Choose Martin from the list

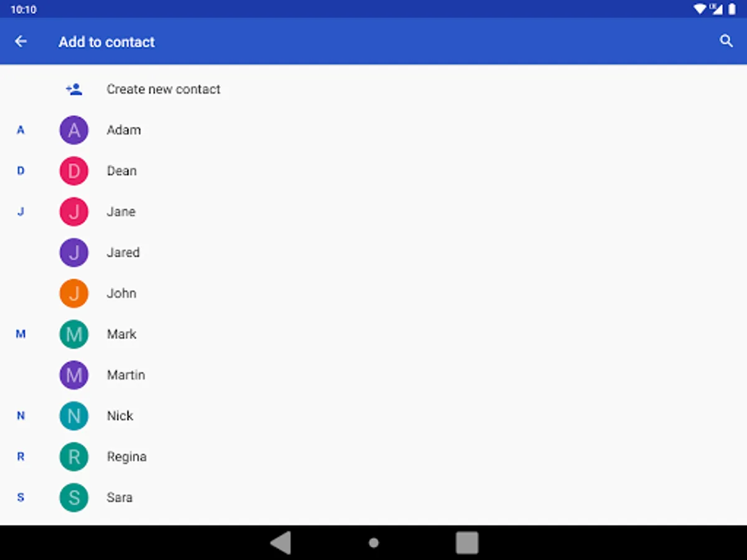pyautogui.click(x=374, y=375)
